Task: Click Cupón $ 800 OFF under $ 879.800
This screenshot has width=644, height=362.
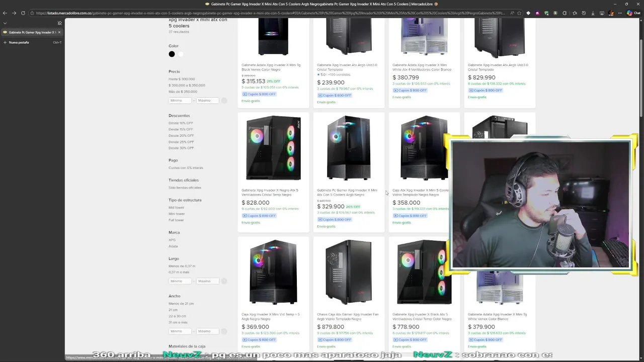Action: click(335, 340)
